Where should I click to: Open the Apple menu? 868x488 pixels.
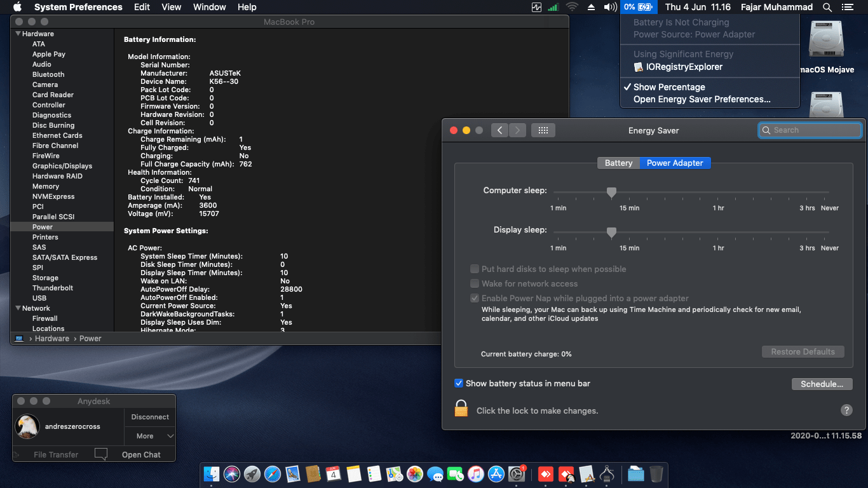click(x=17, y=7)
